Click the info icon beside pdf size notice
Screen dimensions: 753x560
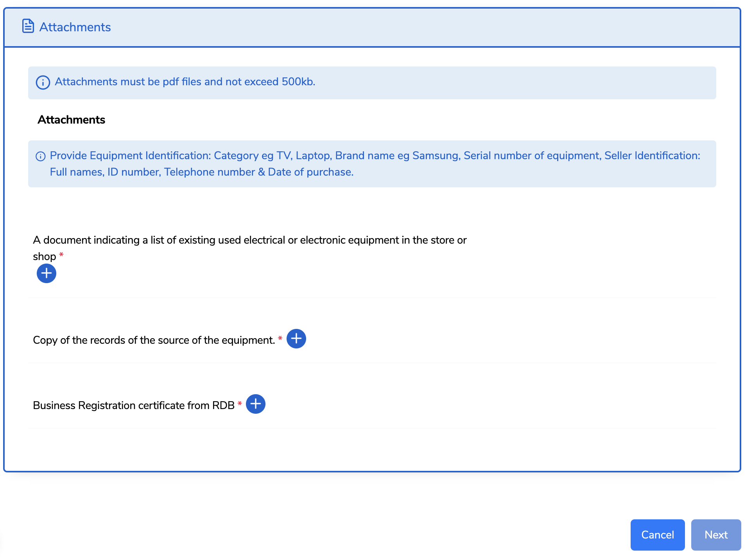pyautogui.click(x=43, y=83)
